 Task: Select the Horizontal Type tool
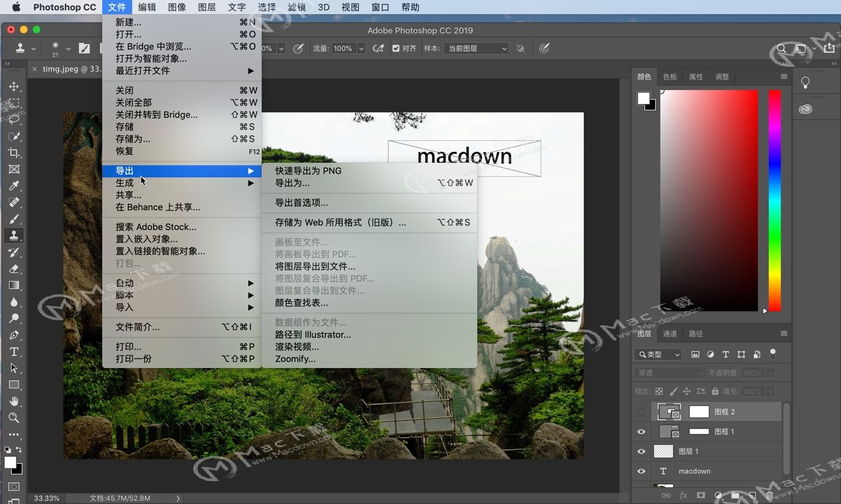(14, 352)
